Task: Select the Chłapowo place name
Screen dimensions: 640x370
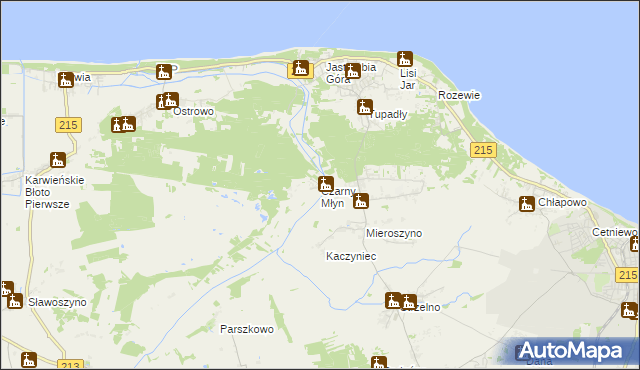Action: 562,202
